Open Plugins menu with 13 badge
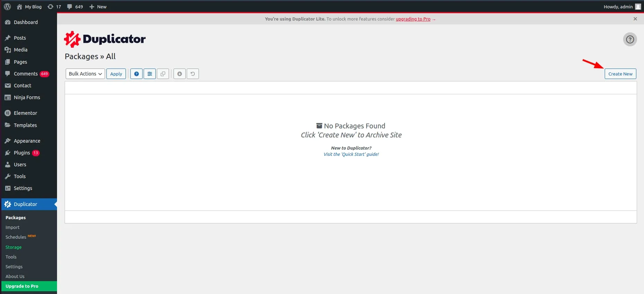The height and width of the screenshot is (294, 644). (x=29, y=153)
